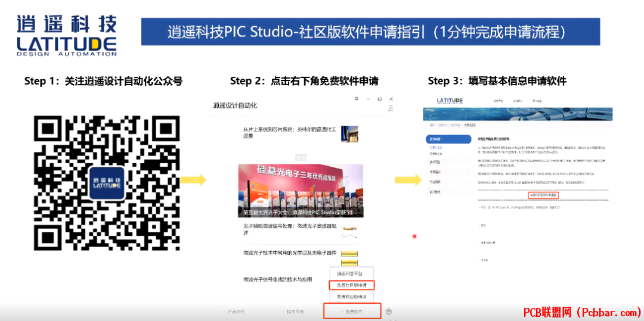Close the 逍遥设计自动化 chat window
The width and height of the screenshot is (644, 321).
(391, 99)
